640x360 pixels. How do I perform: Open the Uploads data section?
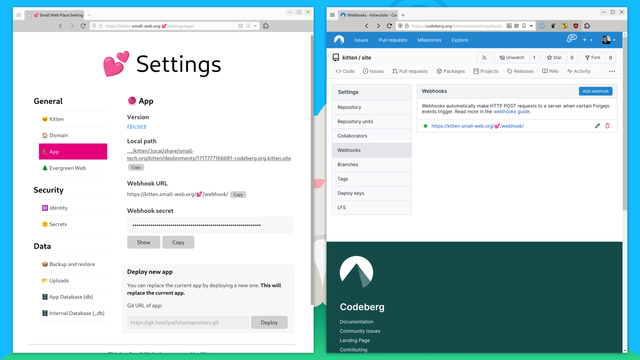(73, 280)
